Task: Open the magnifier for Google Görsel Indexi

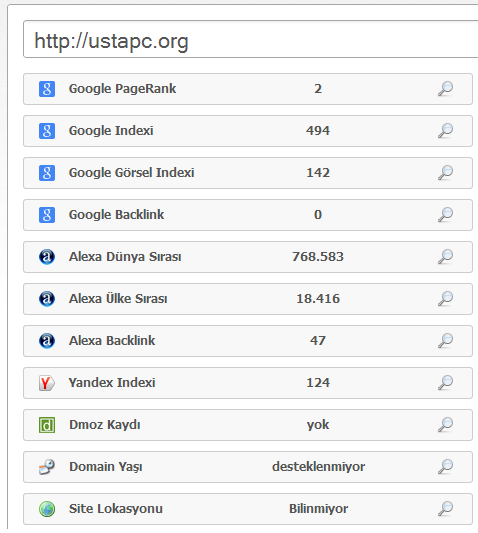Action: (445, 173)
